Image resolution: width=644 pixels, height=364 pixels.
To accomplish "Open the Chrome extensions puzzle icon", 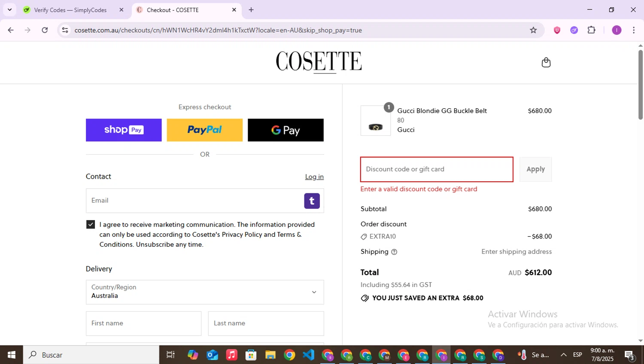I will click(592, 30).
